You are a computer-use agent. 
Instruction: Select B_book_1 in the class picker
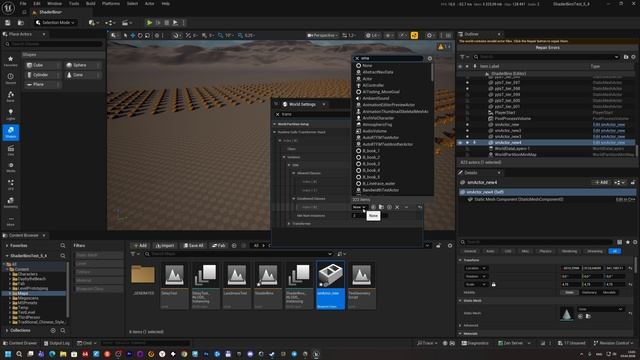point(371,151)
